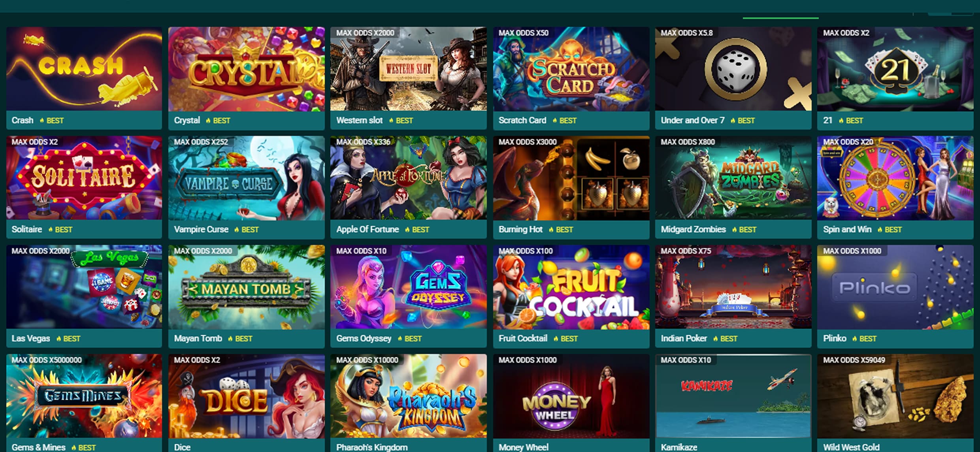Viewport: 980px width, 452px height.
Task: Open the Midgard Zombies game tile
Action: point(733,178)
